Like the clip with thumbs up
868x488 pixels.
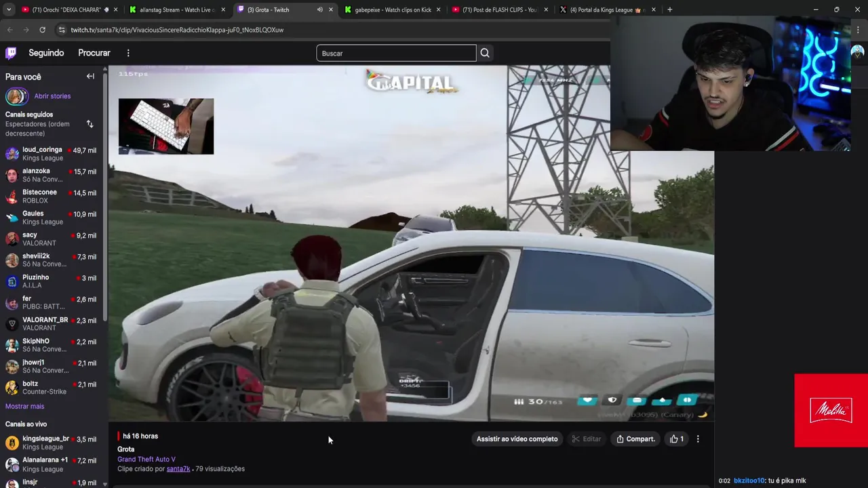click(676, 439)
